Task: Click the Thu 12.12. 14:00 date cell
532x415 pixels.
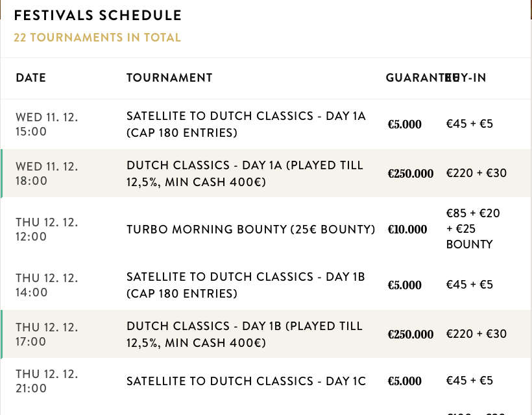Action: tap(47, 285)
